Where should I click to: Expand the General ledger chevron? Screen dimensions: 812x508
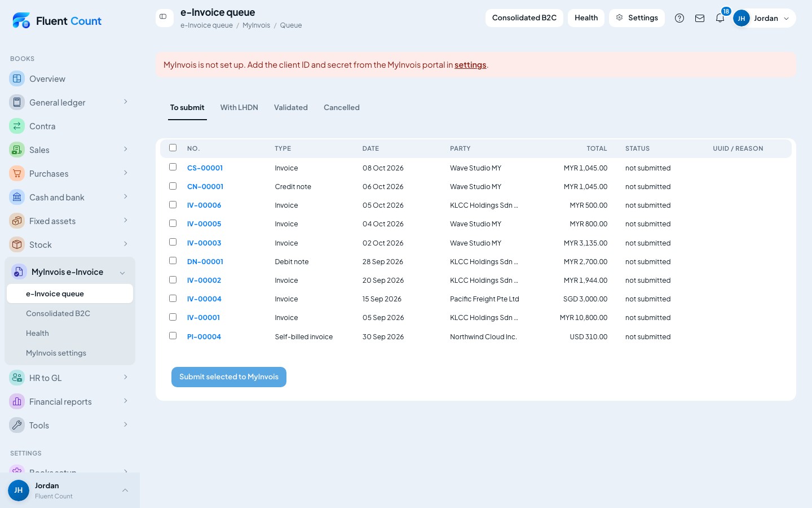(125, 102)
